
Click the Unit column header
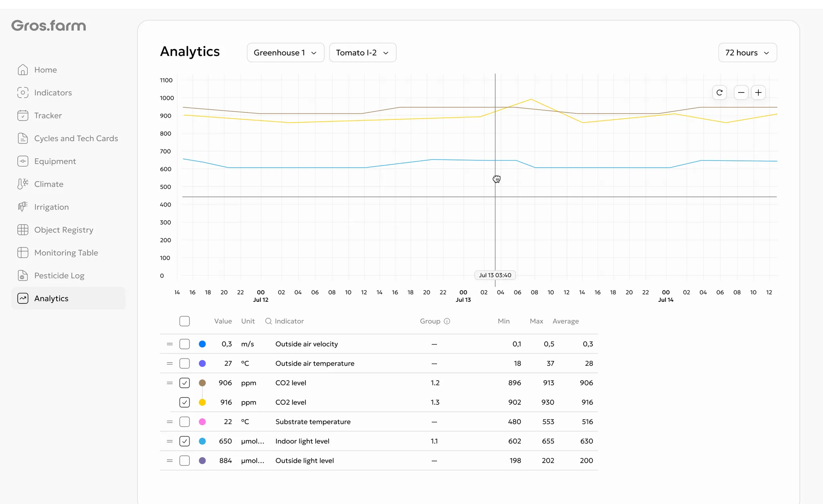248,321
